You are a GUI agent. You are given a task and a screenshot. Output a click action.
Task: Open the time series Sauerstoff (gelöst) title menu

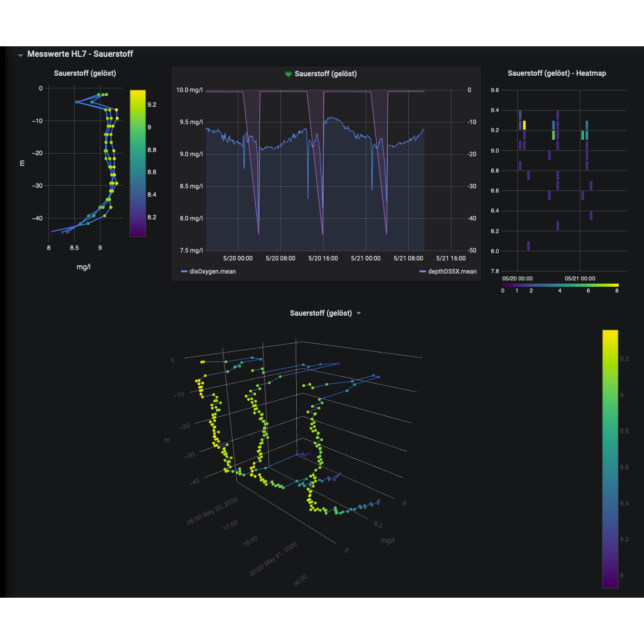tap(325, 74)
